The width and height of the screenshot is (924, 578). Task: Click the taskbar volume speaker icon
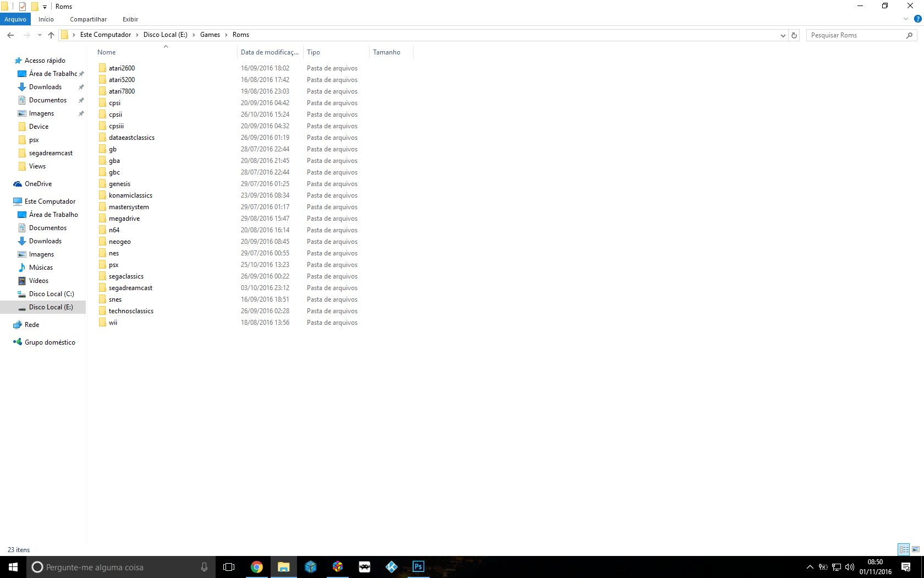[850, 567]
